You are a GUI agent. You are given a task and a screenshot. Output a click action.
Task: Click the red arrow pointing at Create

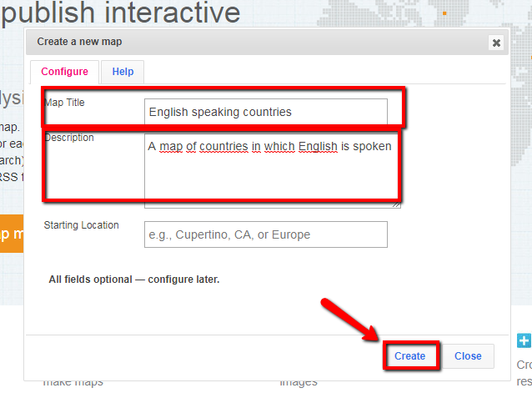345,321
